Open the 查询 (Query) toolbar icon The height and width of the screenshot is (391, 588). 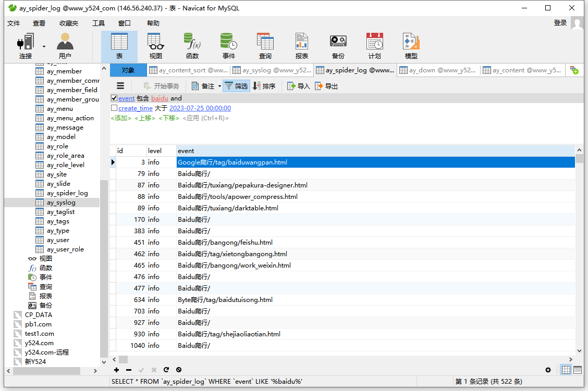(x=265, y=46)
